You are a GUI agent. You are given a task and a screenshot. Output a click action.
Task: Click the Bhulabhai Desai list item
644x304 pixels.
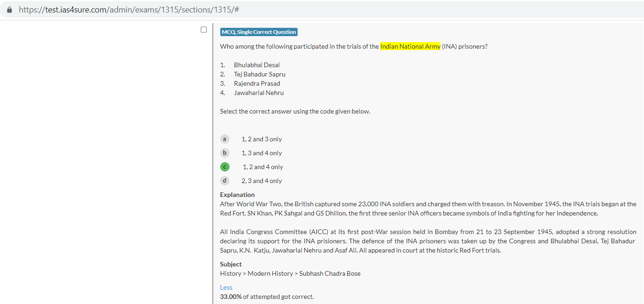pyautogui.click(x=256, y=65)
